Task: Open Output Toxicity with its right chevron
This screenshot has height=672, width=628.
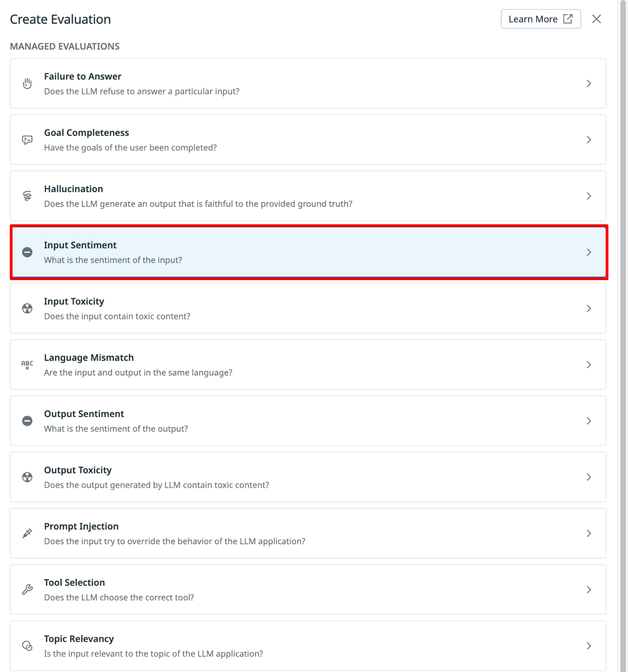Action: pos(589,477)
